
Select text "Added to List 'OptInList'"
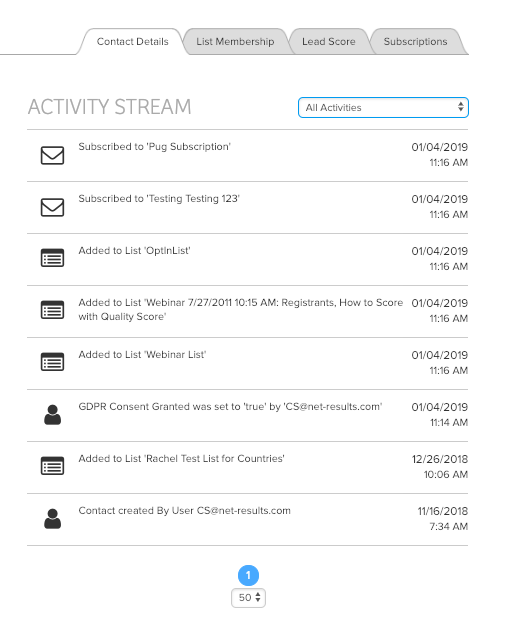point(134,251)
